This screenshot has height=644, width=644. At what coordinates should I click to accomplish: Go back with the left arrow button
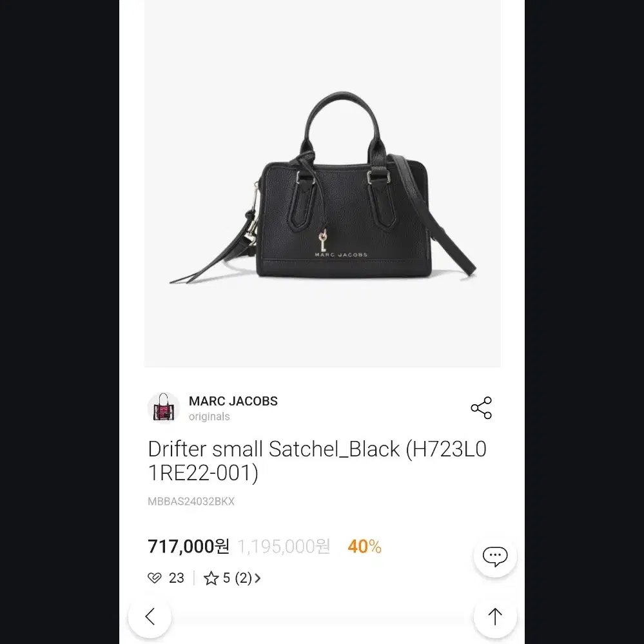[x=150, y=616]
